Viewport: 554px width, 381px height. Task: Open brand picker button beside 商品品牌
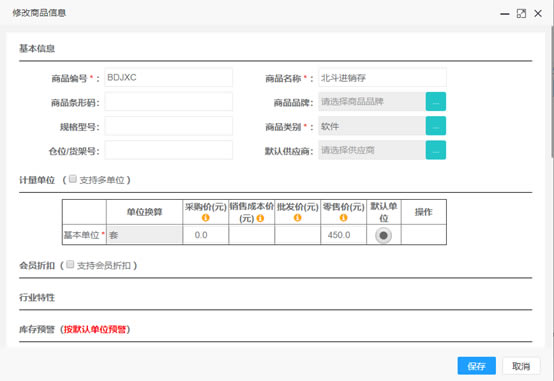pos(436,101)
